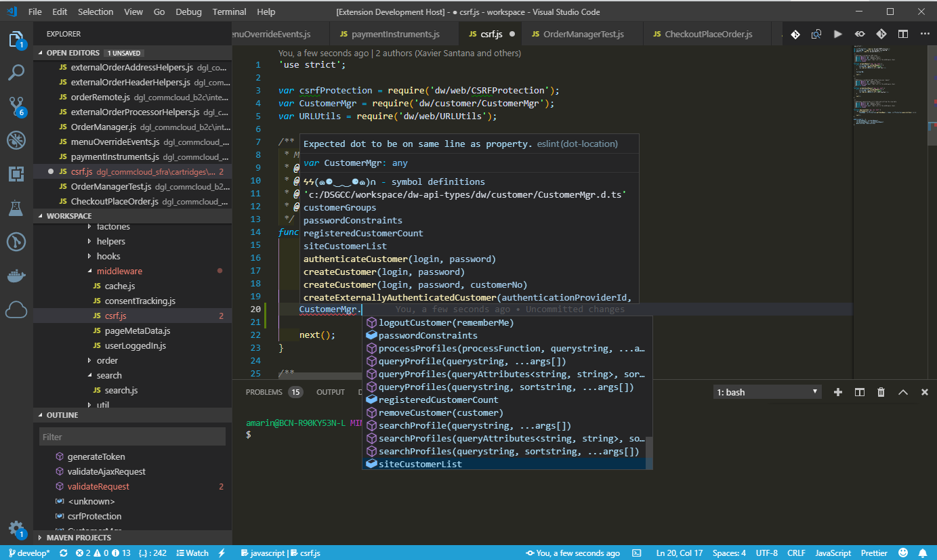
Task: Click the lightning bolt in status bar
Action: pyautogui.click(x=222, y=553)
